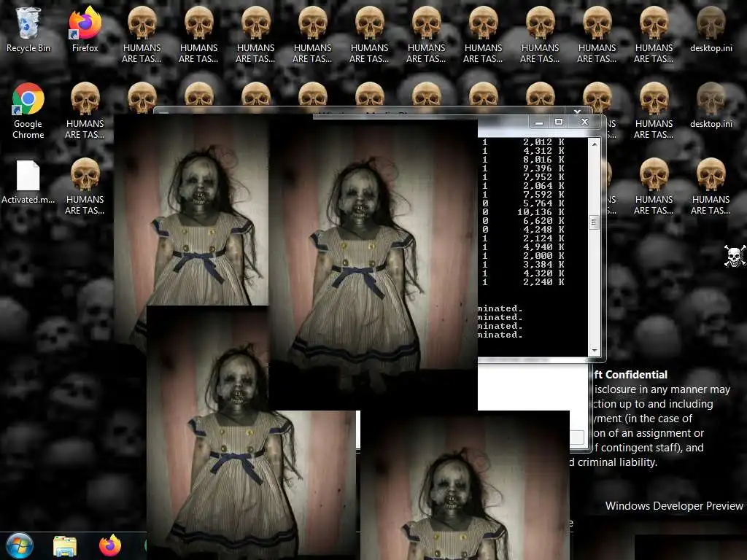Click the "6,620 K" value in console
The image size is (747, 560).
543,220
